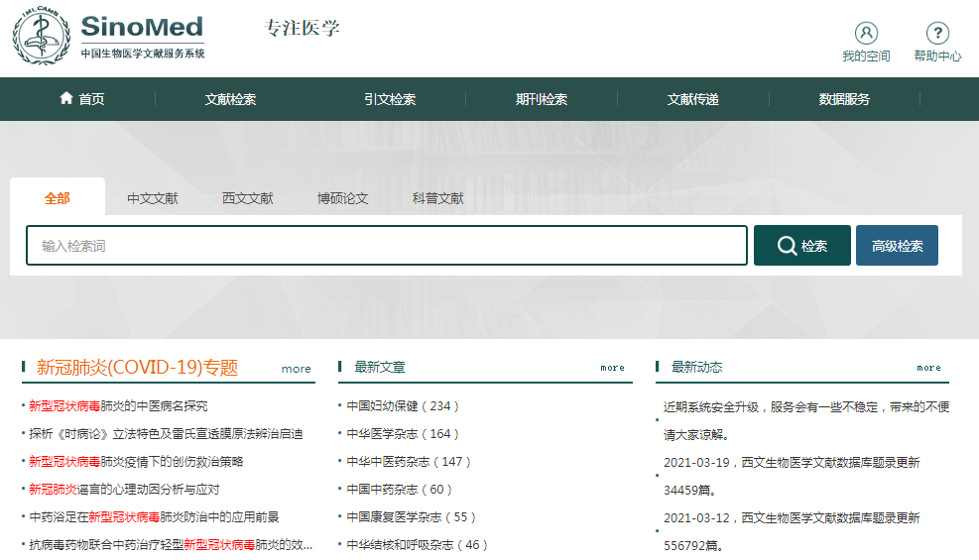Open 数据服务 navigation menu
This screenshot has height=560, width=979.
pyautogui.click(x=844, y=99)
